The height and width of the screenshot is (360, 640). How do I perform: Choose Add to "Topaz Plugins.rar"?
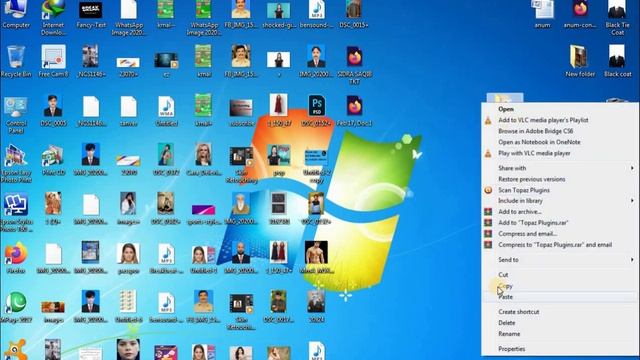(533, 223)
